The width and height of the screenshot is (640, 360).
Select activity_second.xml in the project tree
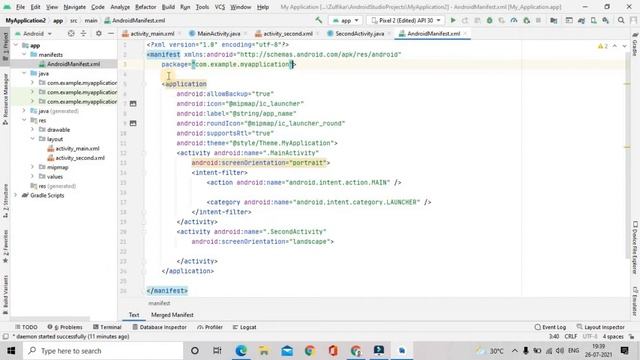[80, 158]
